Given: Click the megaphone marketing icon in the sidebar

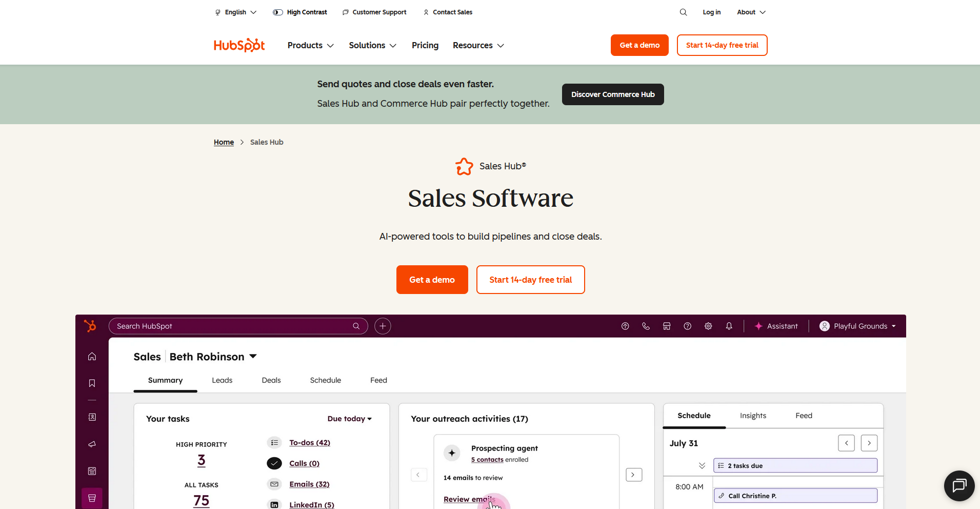Looking at the screenshot, I should point(92,444).
